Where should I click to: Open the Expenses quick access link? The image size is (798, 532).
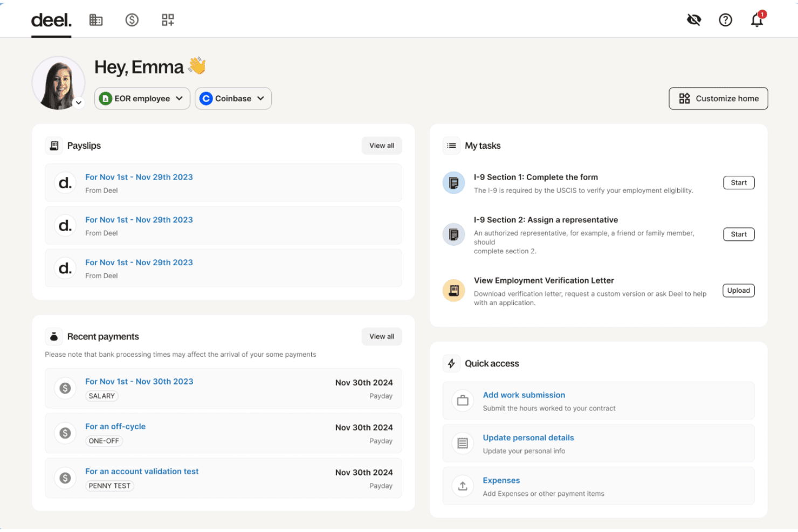coord(501,480)
